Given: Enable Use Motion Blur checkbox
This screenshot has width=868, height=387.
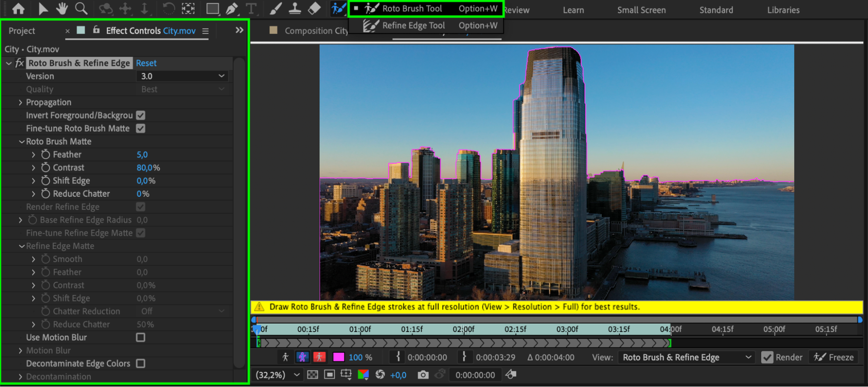Looking at the screenshot, I should click(x=141, y=337).
